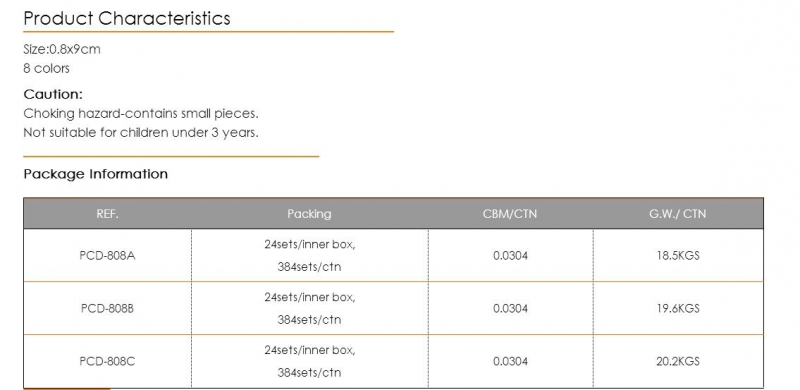
Task: Click the Packing column header
Action: (x=309, y=214)
